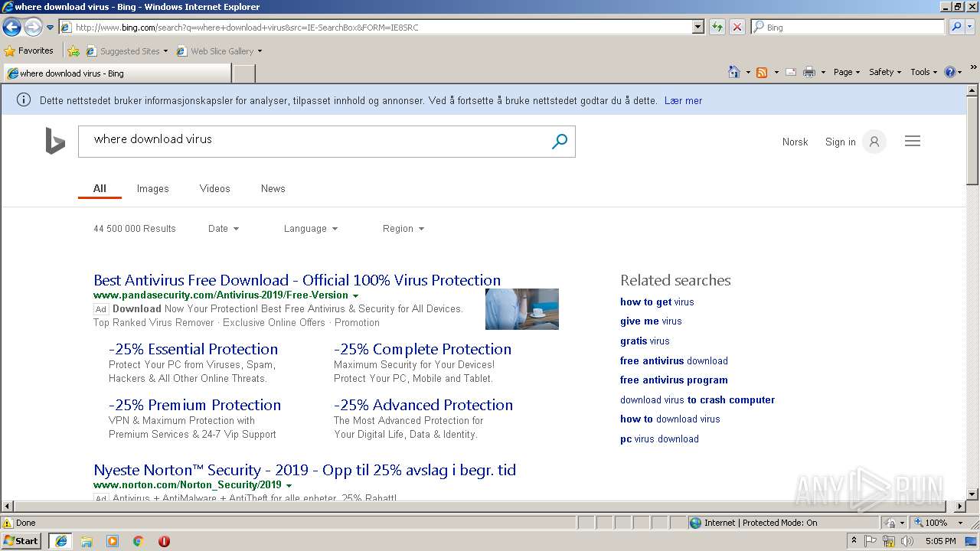Open the Safety menu
The width and height of the screenshot is (980, 551).
(x=885, y=72)
